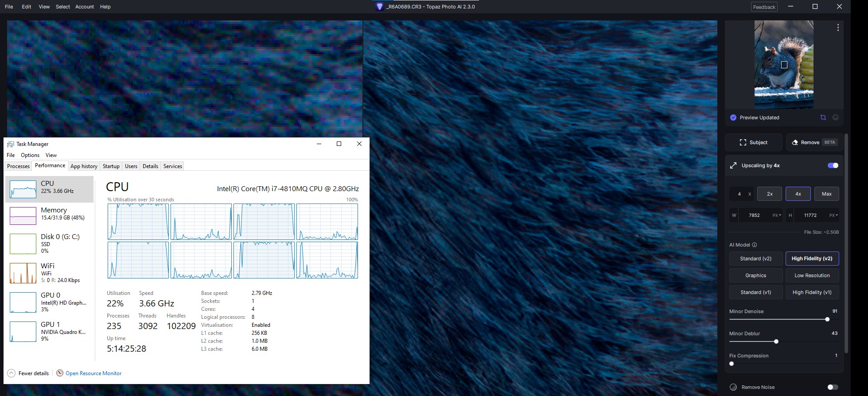
Task: Open the width PX unit dropdown
Action: tap(777, 216)
